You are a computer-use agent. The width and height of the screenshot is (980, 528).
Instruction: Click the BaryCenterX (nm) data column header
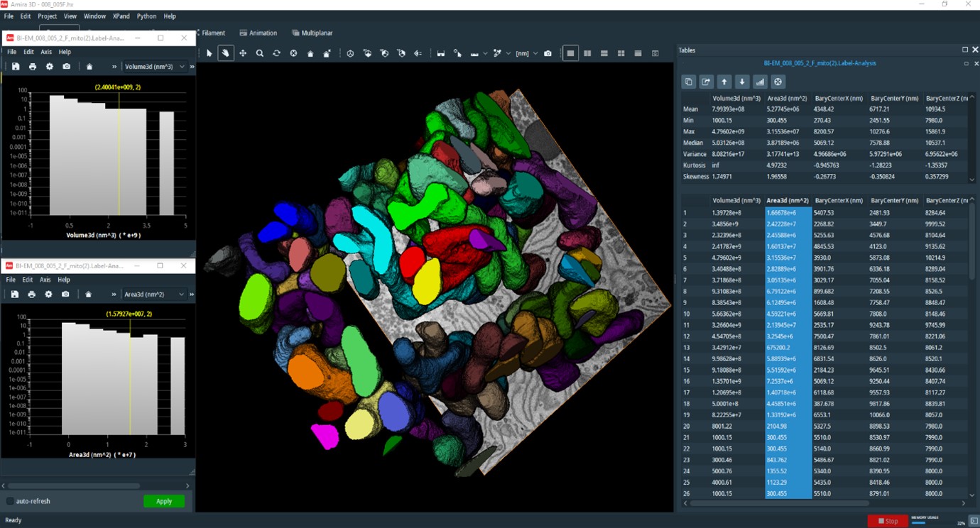[x=839, y=200]
